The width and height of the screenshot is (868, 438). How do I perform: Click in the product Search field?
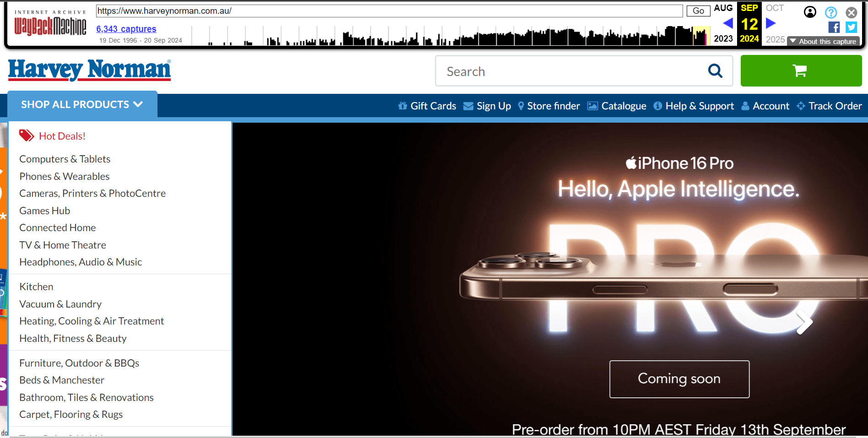click(572, 71)
